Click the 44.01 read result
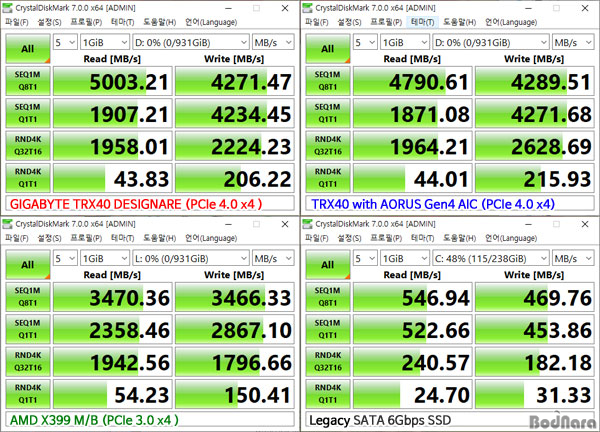This screenshot has width=600, height=432. coord(413,178)
